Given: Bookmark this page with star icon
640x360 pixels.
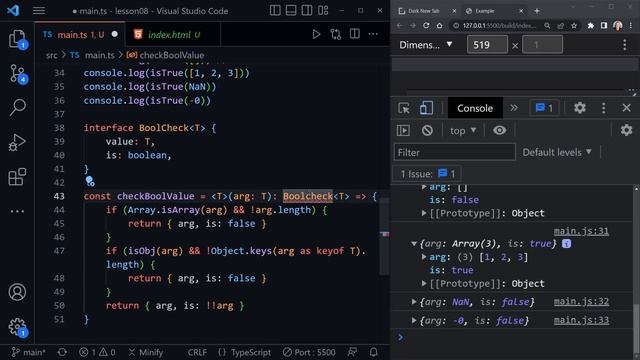Looking at the screenshot, I should point(574,25).
